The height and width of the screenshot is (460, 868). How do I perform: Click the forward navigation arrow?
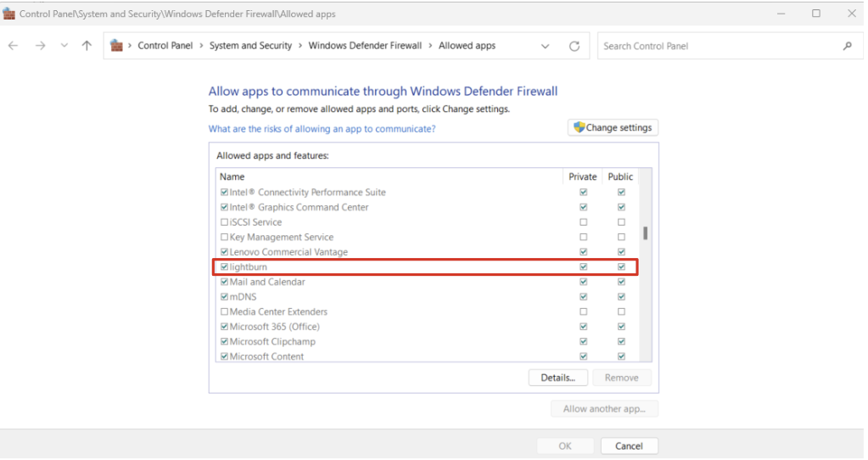40,46
